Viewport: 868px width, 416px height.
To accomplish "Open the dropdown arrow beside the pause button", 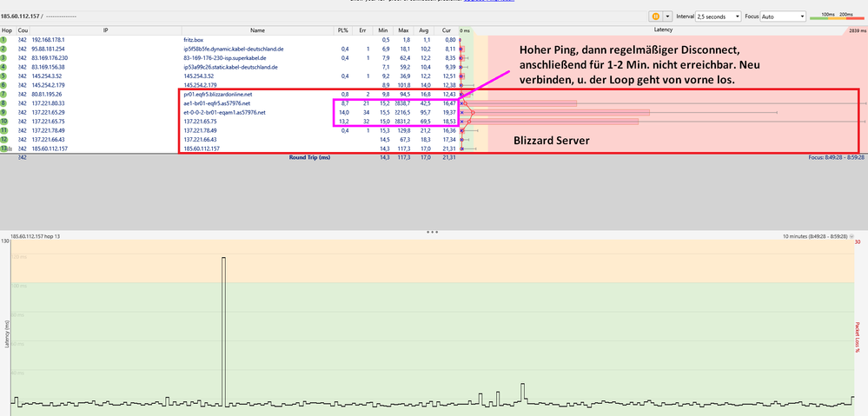I will (667, 17).
